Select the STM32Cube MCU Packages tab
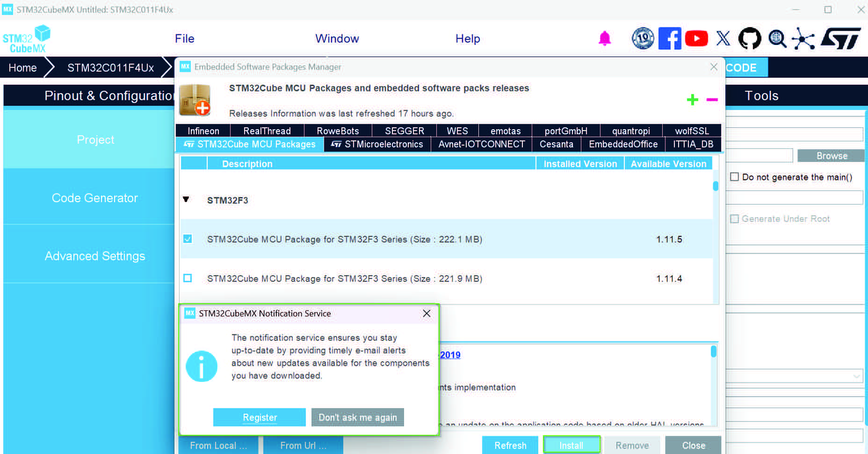 click(x=250, y=144)
